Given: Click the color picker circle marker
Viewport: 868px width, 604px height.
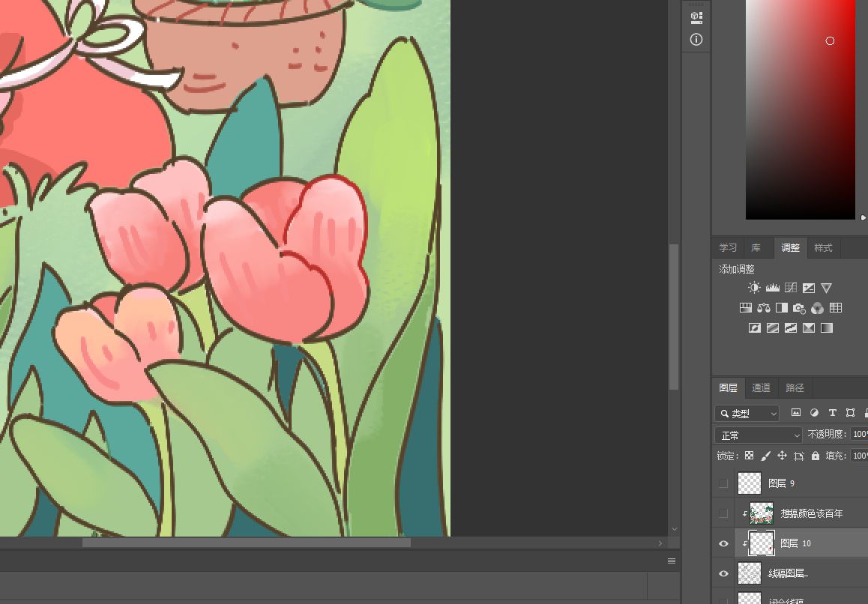Looking at the screenshot, I should [830, 40].
